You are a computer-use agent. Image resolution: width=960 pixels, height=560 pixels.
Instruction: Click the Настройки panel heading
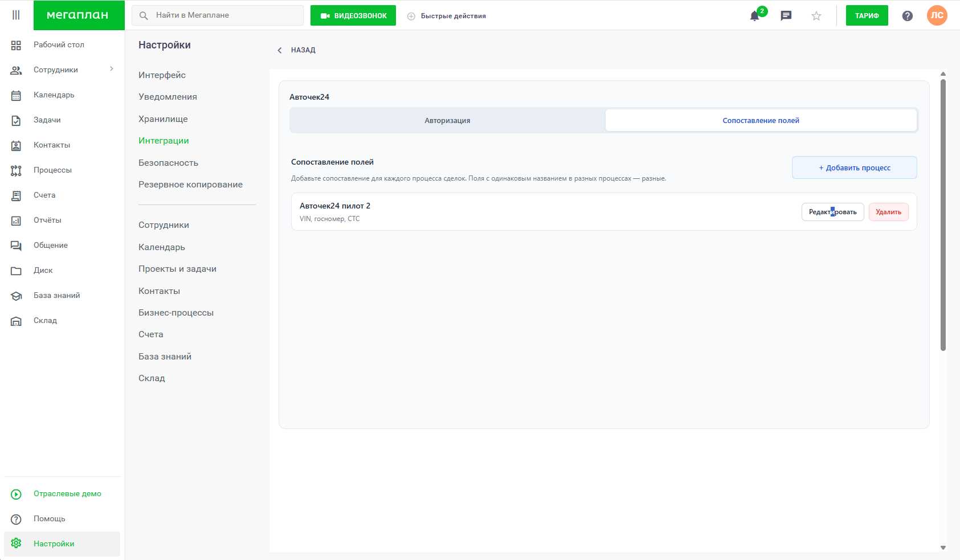coord(165,45)
